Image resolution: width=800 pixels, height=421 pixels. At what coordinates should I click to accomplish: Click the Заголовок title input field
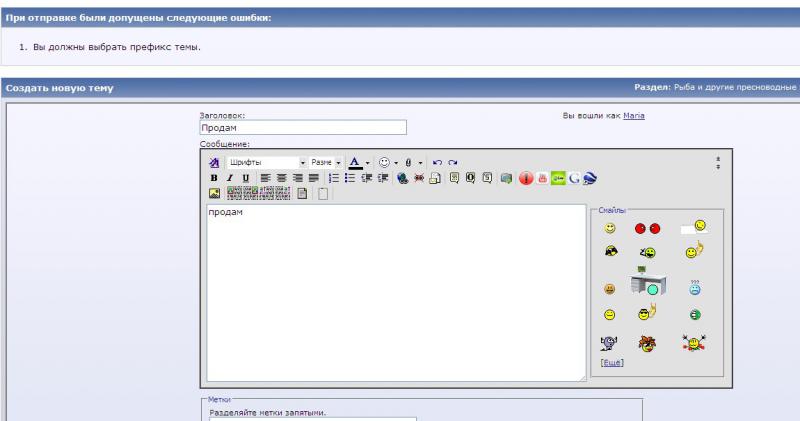(302, 128)
